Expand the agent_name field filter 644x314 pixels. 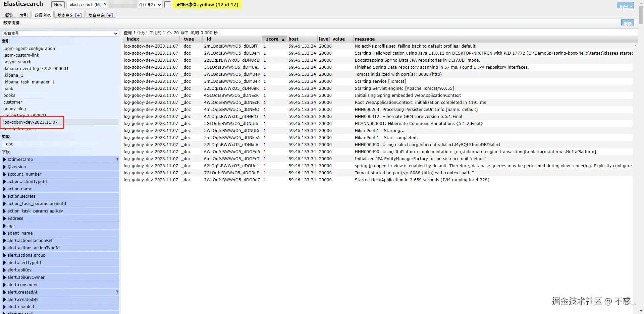tap(60, 233)
